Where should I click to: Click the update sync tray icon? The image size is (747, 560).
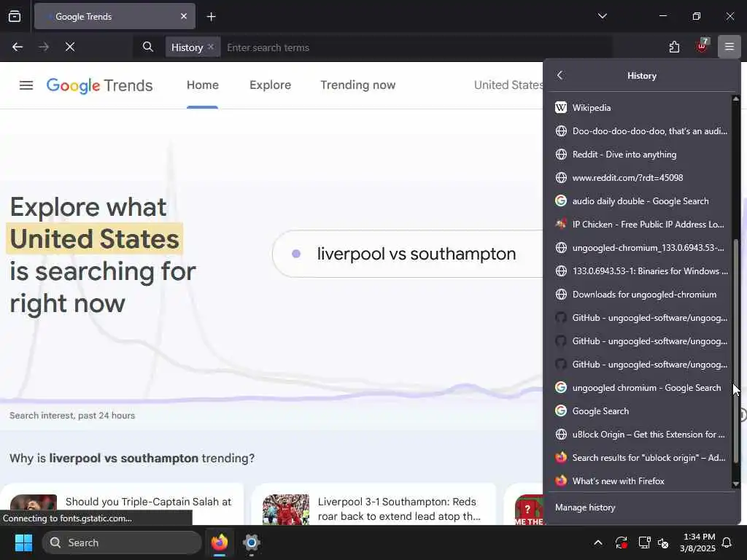pos(622,542)
